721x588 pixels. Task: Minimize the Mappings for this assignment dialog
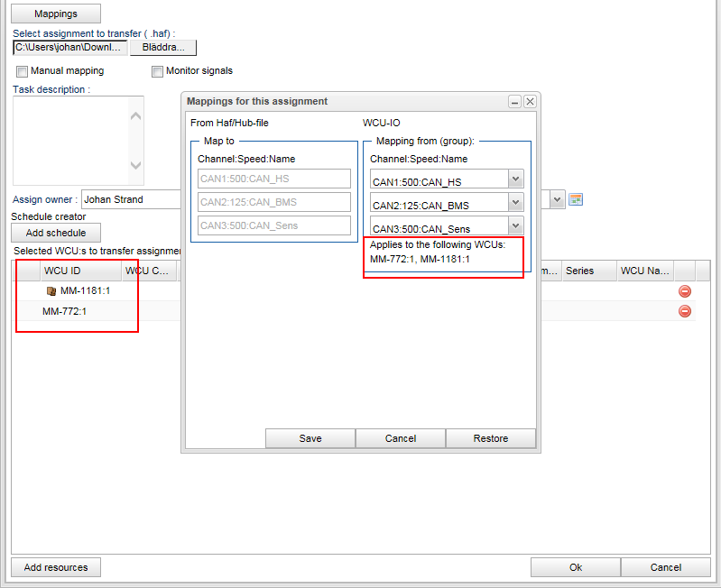pyautogui.click(x=514, y=102)
